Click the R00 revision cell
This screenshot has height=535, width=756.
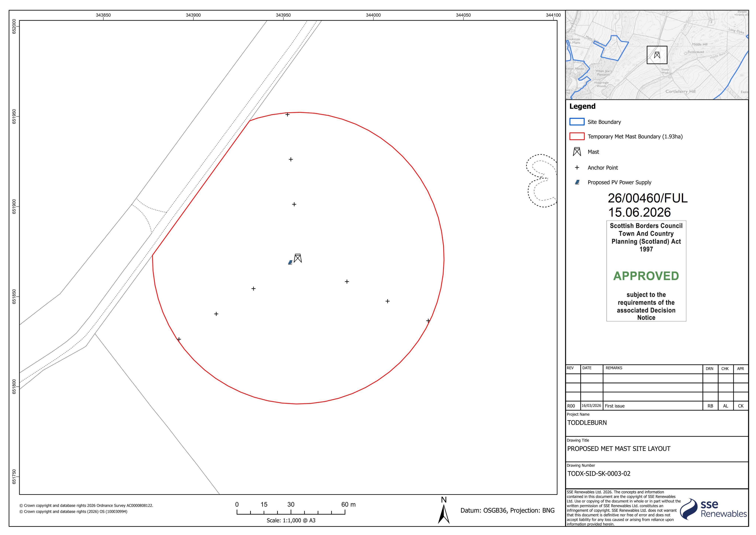(x=573, y=406)
